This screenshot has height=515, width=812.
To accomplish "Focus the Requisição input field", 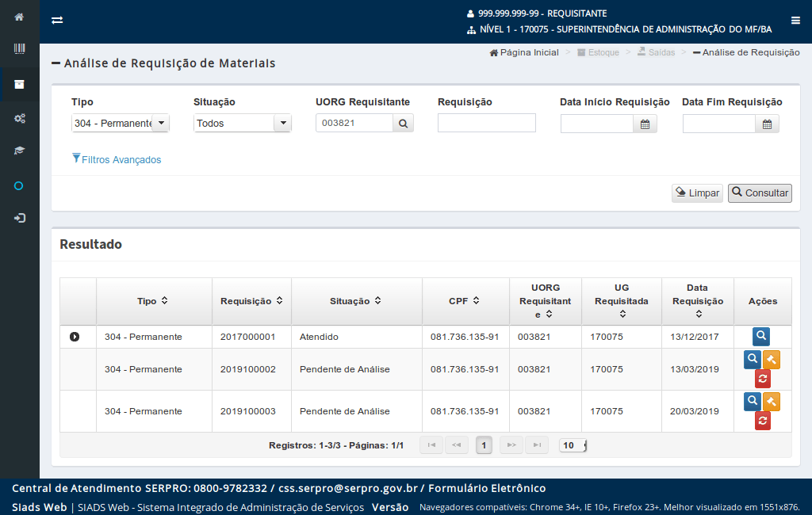I will click(x=487, y=123).
